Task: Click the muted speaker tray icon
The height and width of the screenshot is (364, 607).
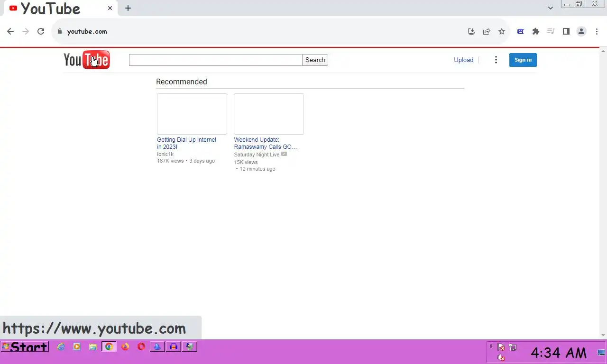Action: [501, 358]
